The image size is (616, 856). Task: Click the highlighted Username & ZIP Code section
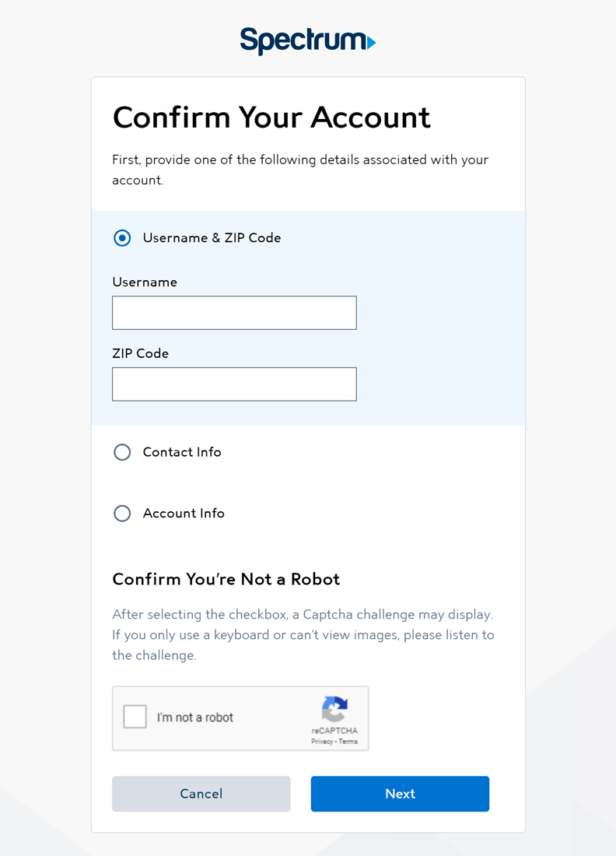[x=308, y=316]
